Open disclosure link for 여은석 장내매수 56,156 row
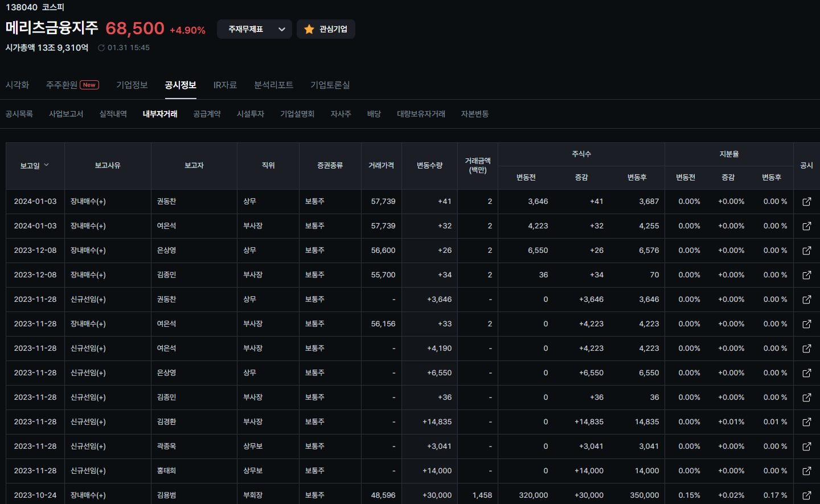The image size is (820, 504). click(x=806, y=324)
